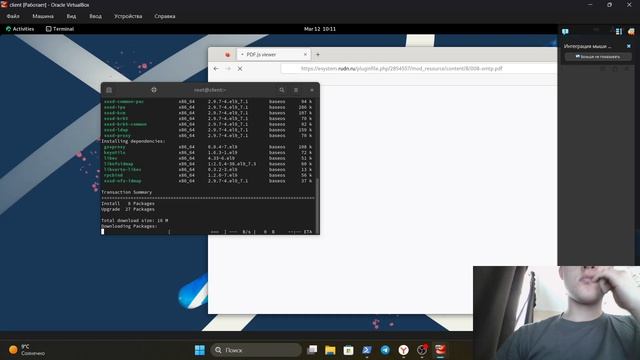Open the weather widget on taskbar

27,350
